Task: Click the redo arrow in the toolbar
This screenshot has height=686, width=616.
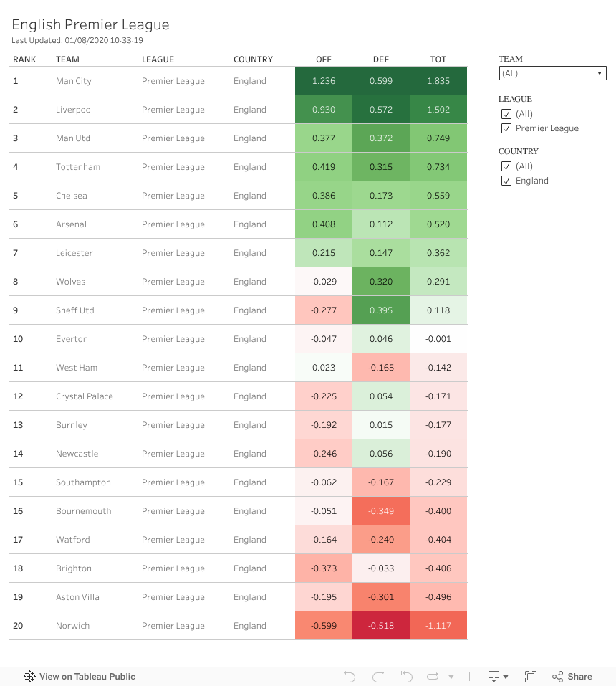Action: click(x=378, y=676)
